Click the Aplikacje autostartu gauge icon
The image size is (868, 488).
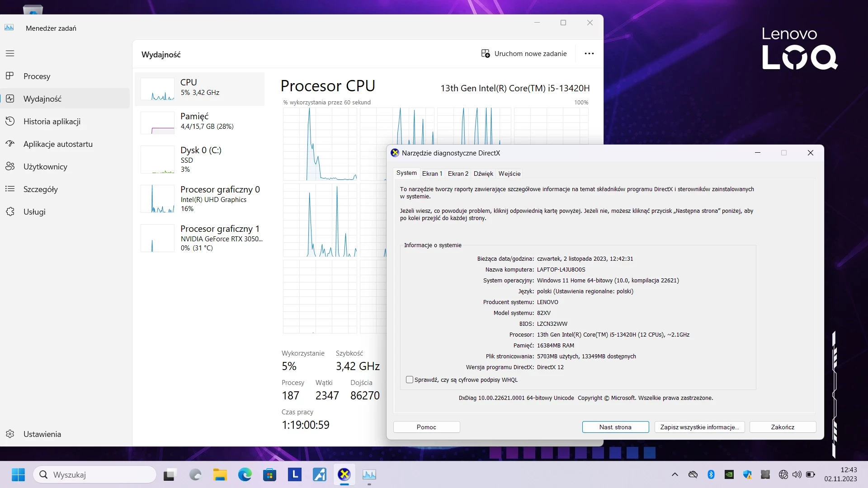point(10,144)
